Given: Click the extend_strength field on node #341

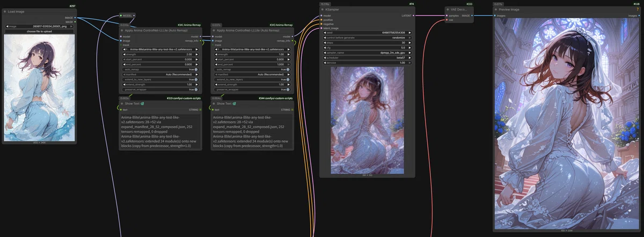Looking at the screenshot, I should pos(160,84).
